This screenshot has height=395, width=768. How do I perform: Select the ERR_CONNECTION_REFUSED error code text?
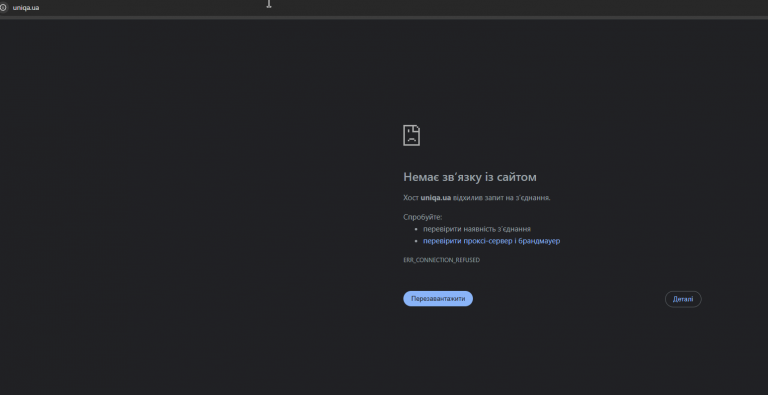click(441, 260)
